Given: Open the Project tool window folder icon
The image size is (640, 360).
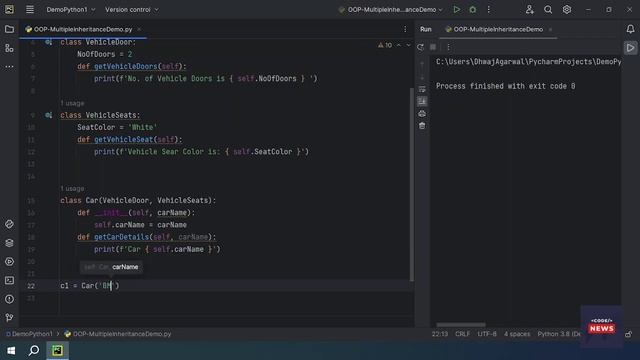Looking at the screenshot, I should pos(9,29).
